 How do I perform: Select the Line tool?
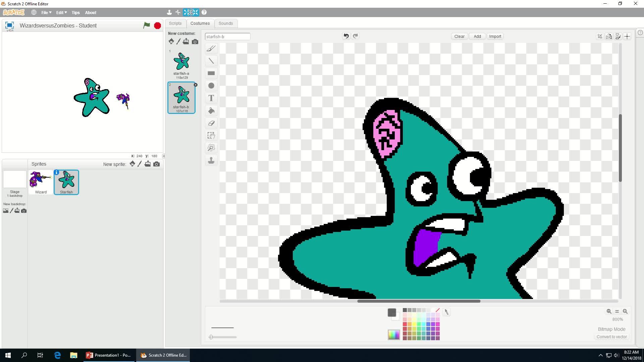pyautogui.click(x=211, y=61)
